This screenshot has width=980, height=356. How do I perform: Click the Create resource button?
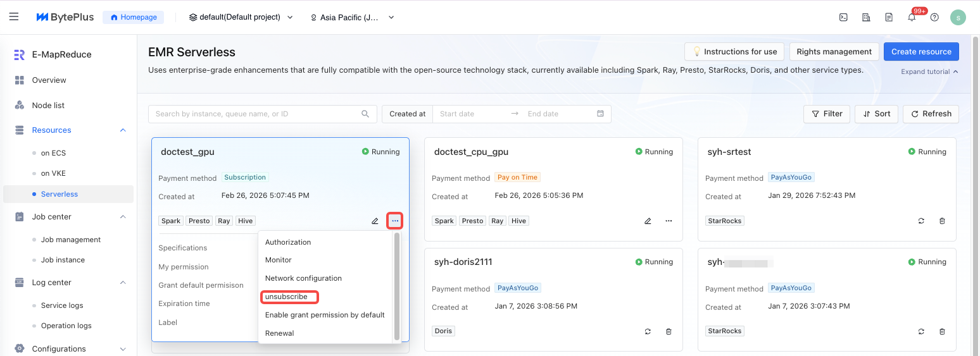921,52
